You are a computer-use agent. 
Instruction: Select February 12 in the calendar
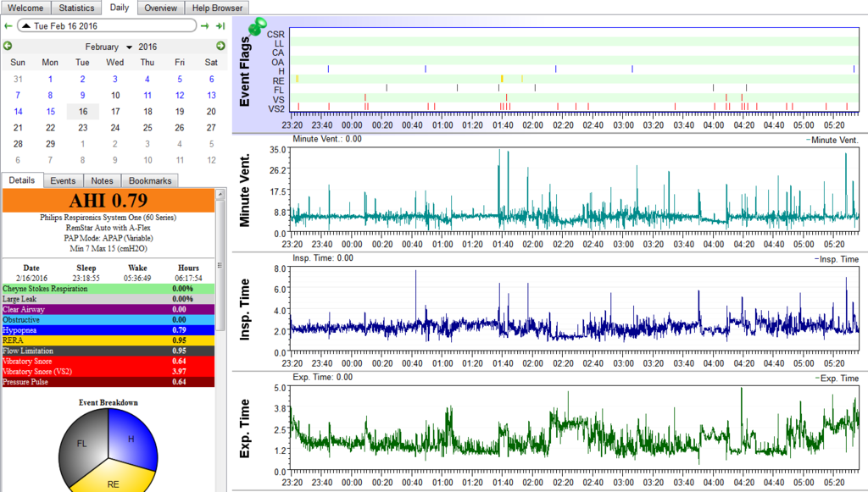pos(179,95)
